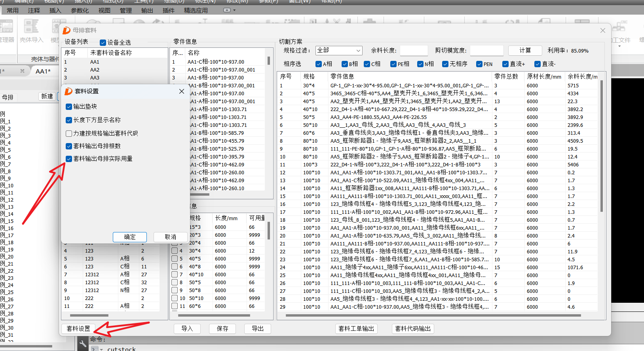The image size is (644, 351).
Task: Click the ribbon minimize toggle icon
Action: pos(227,10)
